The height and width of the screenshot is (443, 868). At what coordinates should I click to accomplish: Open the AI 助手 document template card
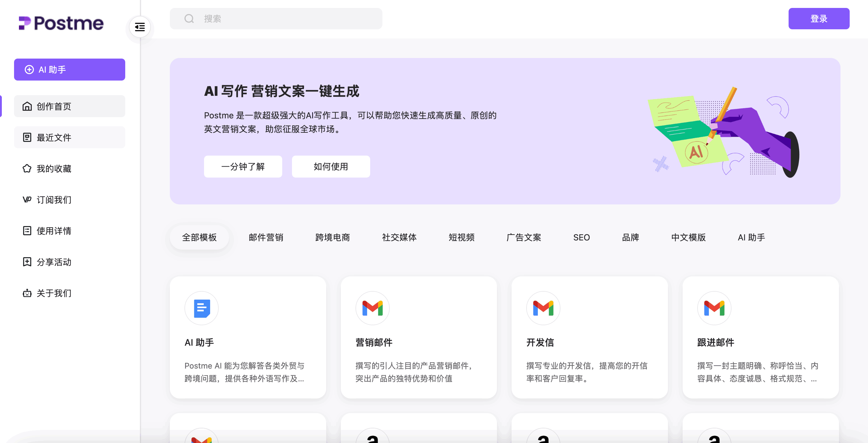coord(248,337)
